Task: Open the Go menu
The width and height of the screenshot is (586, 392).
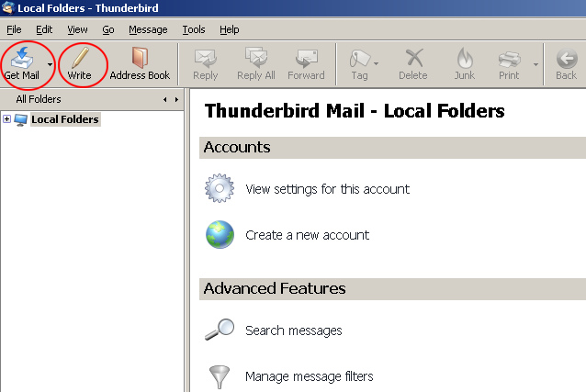Action: tap(108, 29)
